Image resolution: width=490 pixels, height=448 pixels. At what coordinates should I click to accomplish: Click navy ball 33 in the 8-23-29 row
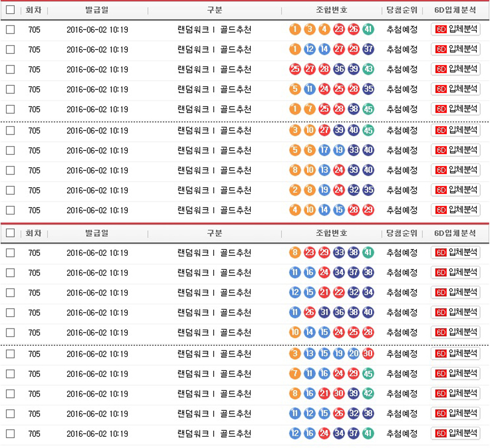[339, 253]
